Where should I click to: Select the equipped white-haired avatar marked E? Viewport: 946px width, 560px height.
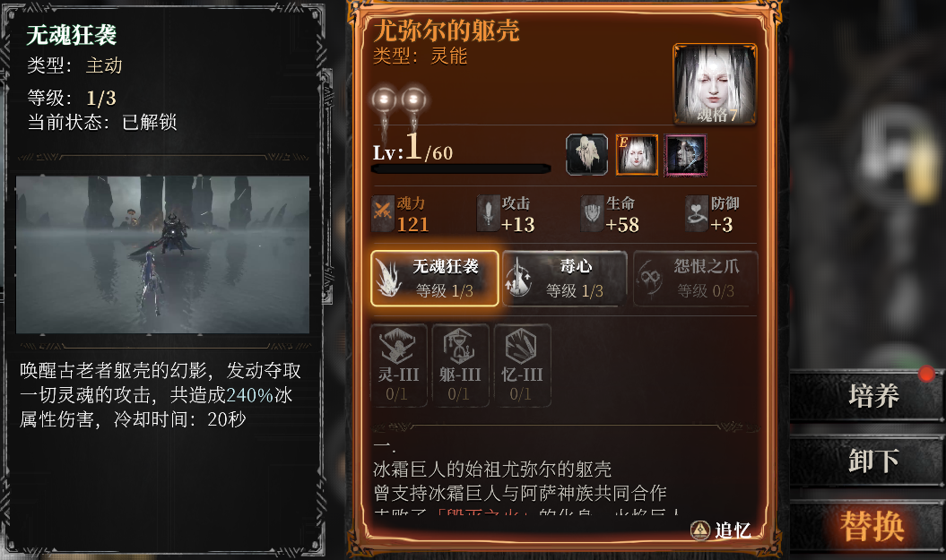pyautogui.click(x=637, y=155)
